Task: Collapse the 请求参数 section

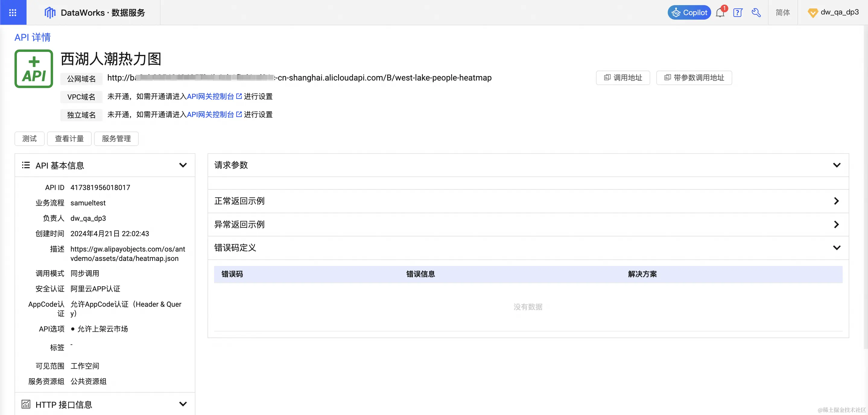Action: tap(836, 165)
